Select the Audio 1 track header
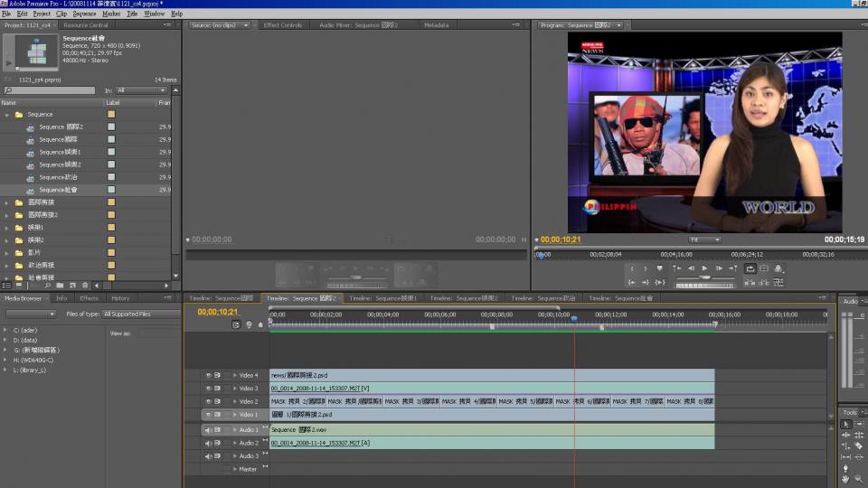This screenshot has width=868, height=488. coord(249,430)
